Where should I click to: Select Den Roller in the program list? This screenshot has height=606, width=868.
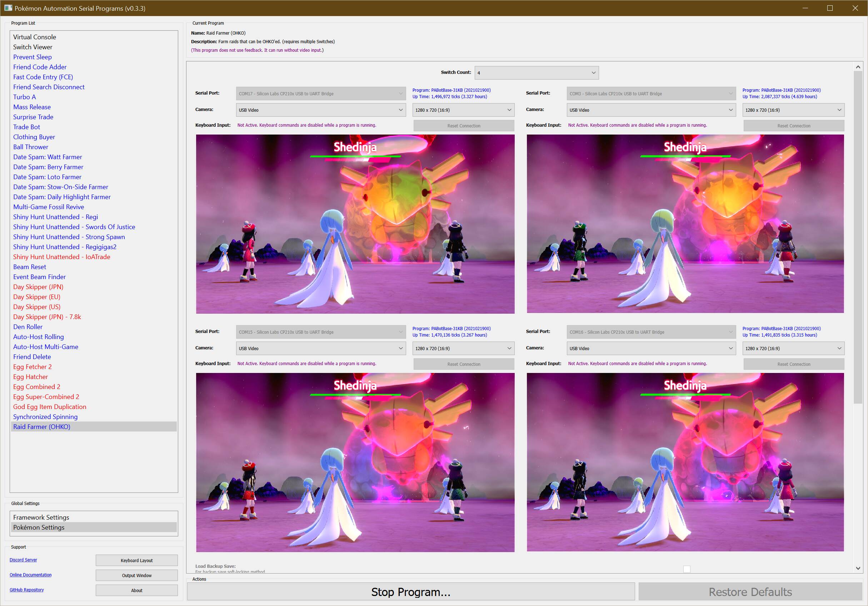click(x=28, y=327)
